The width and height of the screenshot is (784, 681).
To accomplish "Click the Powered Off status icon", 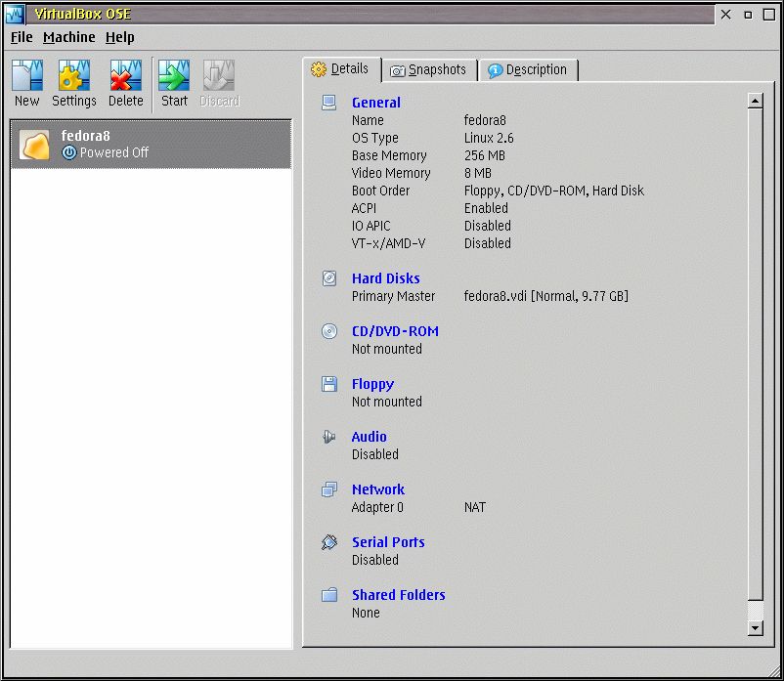I will [69, 152].
